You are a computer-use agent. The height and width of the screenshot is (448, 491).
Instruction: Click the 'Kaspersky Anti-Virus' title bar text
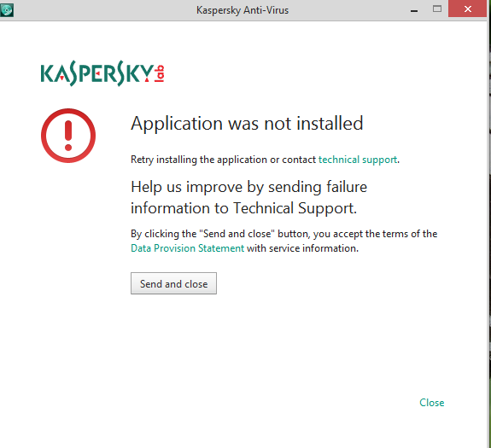click(x=243, y=10)
